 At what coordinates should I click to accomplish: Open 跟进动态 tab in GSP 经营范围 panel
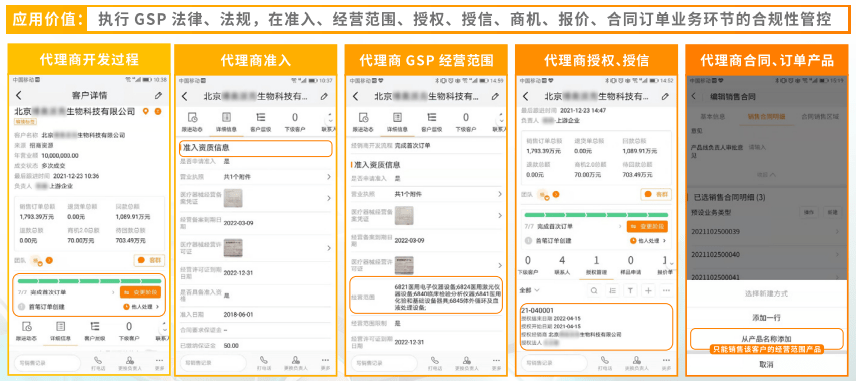click(x=363, y=122)
